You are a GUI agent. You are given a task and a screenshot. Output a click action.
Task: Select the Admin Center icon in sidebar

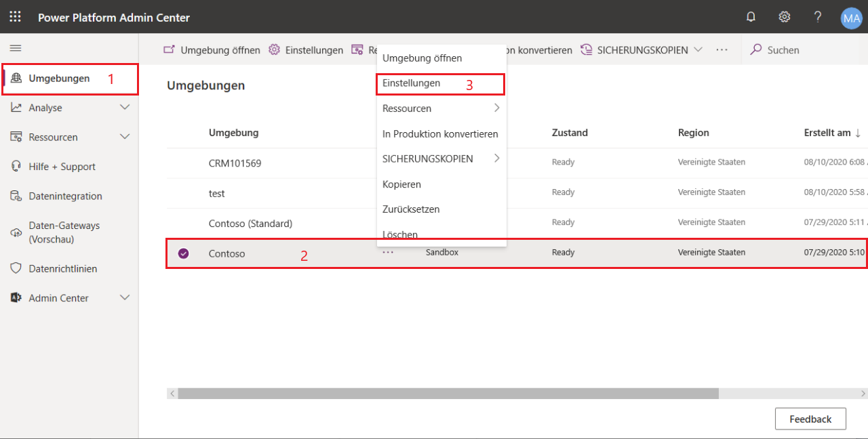(x=16, y=298)
